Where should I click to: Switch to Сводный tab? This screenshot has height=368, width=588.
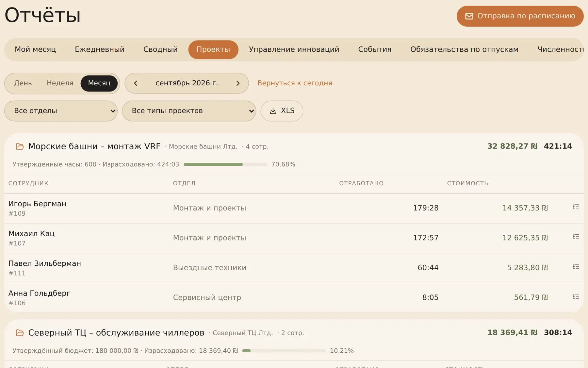click(160, 49)
